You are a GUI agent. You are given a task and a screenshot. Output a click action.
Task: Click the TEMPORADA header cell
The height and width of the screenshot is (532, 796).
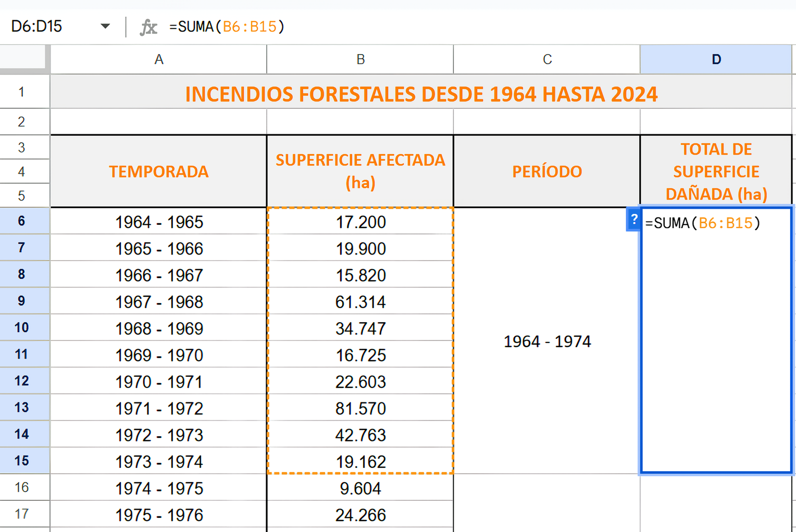coord(158,171)
